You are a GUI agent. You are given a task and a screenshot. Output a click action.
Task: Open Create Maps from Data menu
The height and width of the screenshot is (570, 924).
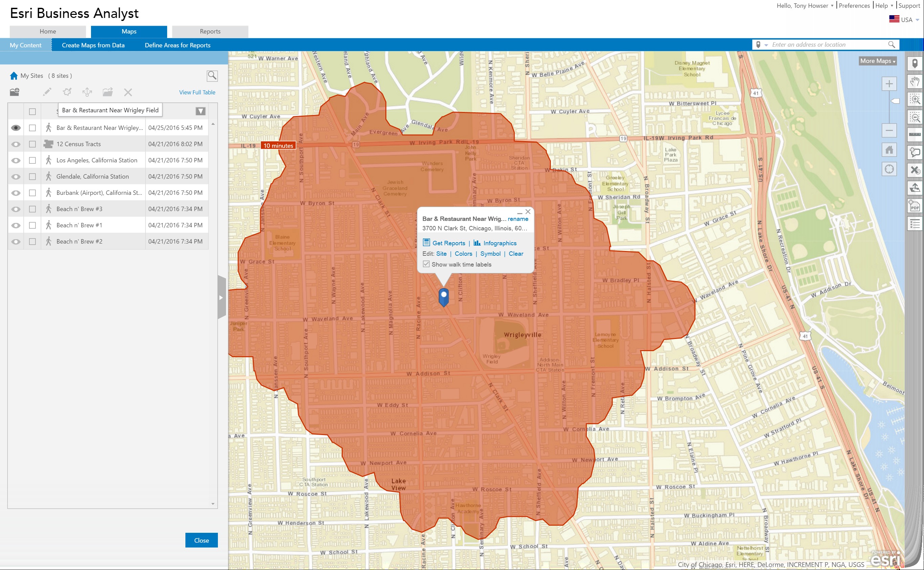pyautogui.click(x=93, y=45)
